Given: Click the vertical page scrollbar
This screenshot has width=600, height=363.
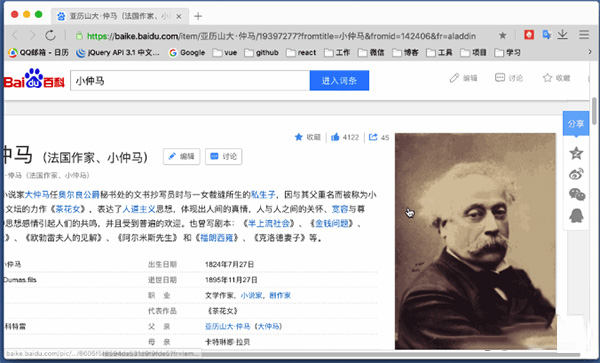Looking at the screenshot, I should [594, 111].
